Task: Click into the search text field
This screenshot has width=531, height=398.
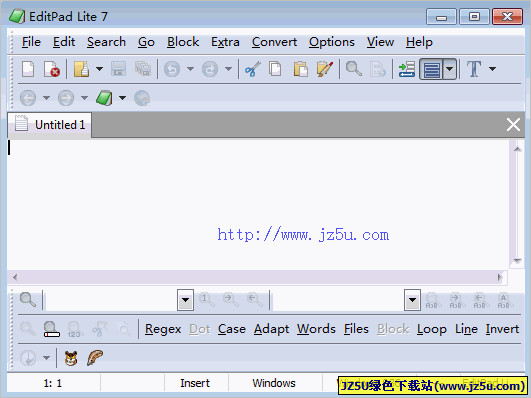Action: click(111, 300)
